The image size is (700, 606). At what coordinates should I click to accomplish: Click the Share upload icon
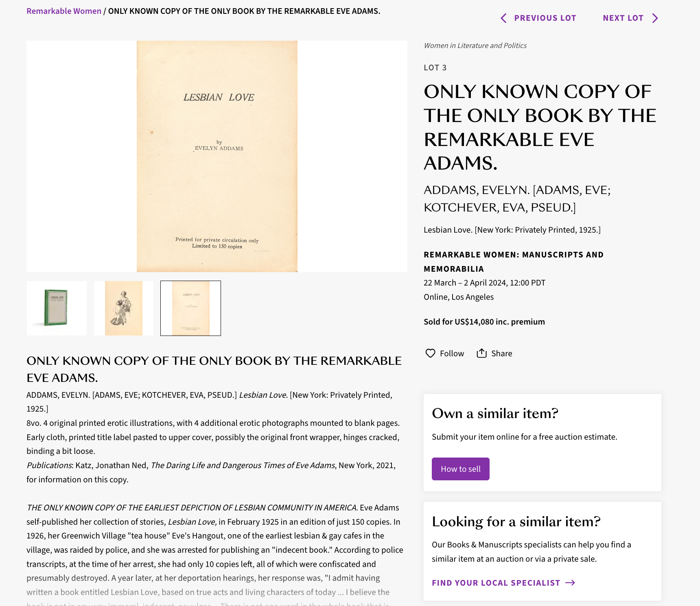[x=482, y=353]
